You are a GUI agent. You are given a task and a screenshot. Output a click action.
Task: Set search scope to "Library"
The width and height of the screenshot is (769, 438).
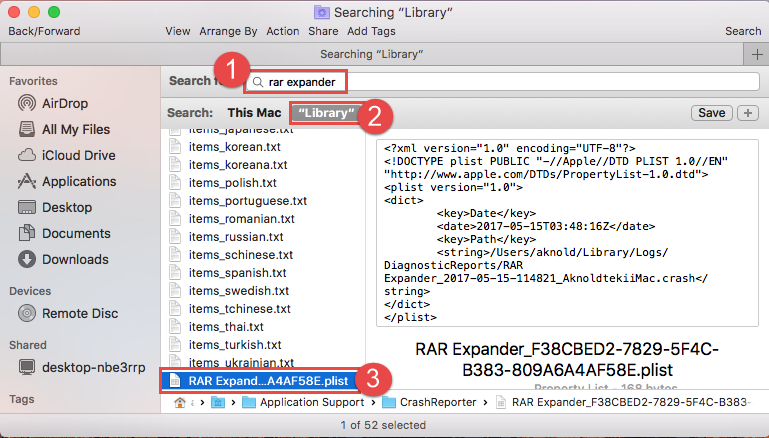coord(326,113)
